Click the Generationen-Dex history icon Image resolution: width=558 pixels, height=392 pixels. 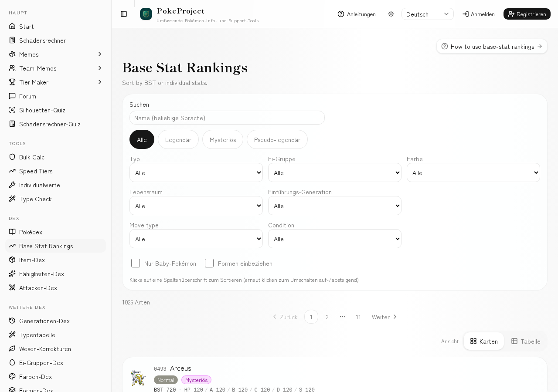pyautogui.click(x=12, y=321)
